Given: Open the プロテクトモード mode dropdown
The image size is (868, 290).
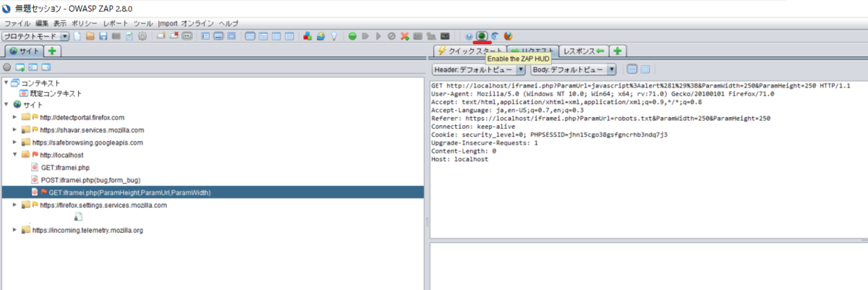Looking at the screenshot, I should tap(35, 36).
